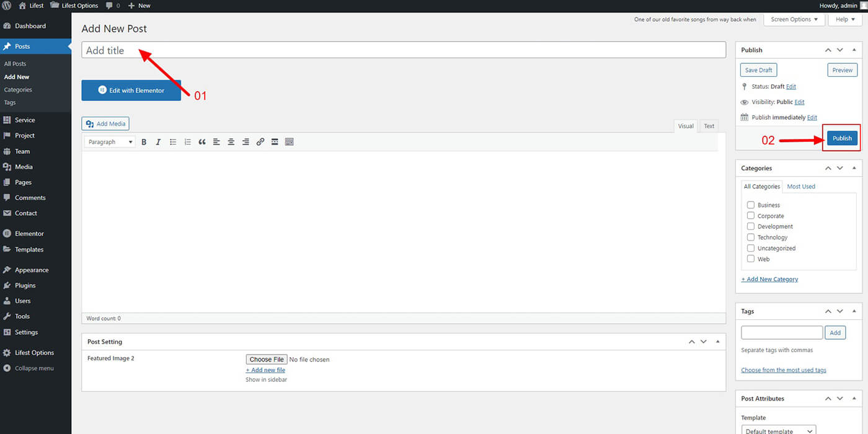The image size is (868, 434).
Task: Toggle italic formatting in editor
Action: tap(158, 142)
